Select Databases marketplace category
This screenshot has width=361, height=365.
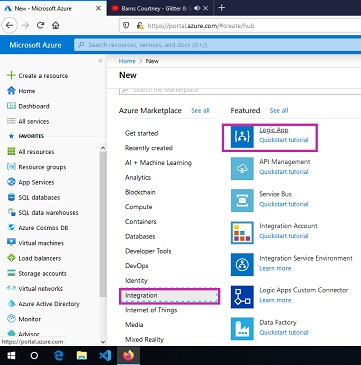[x=140, y=236]
